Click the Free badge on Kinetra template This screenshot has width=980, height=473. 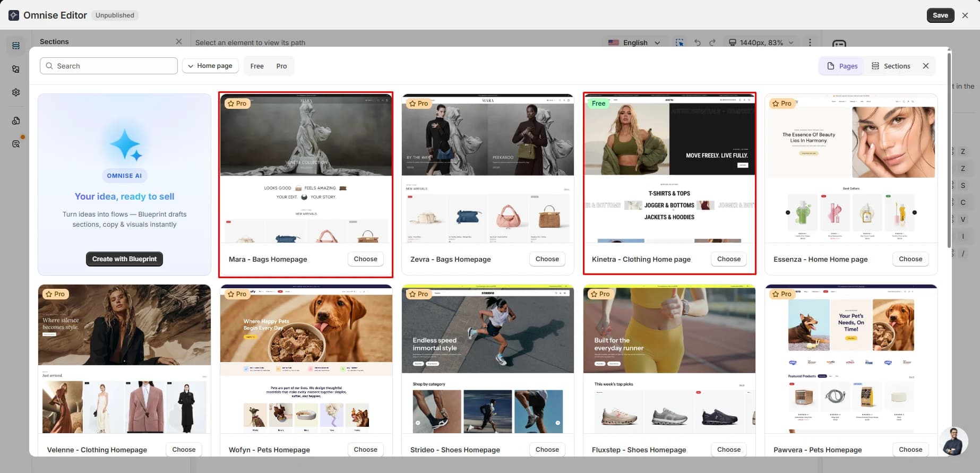pos(598,104)
